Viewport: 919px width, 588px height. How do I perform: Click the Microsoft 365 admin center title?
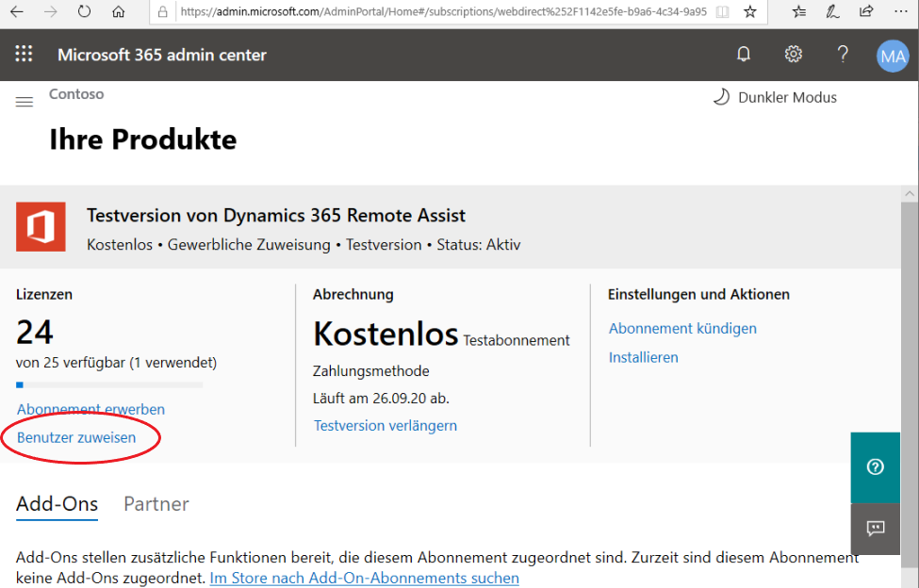click(162, 55)
